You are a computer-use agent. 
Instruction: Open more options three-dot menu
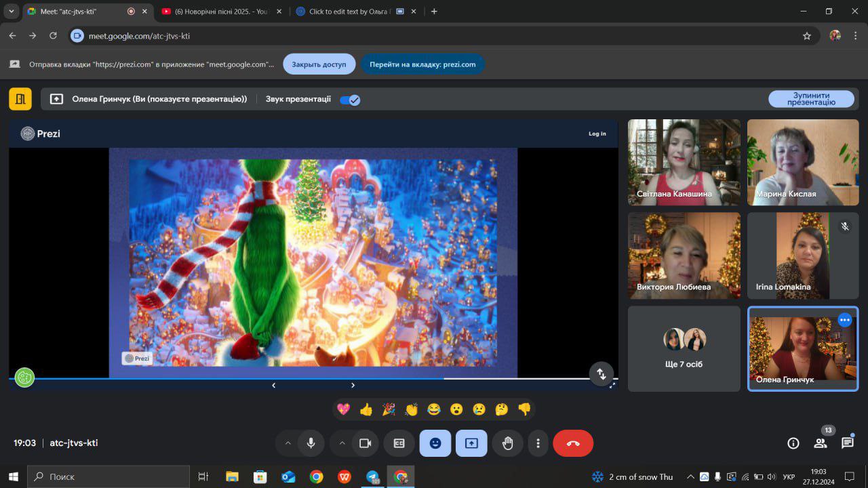538,443
